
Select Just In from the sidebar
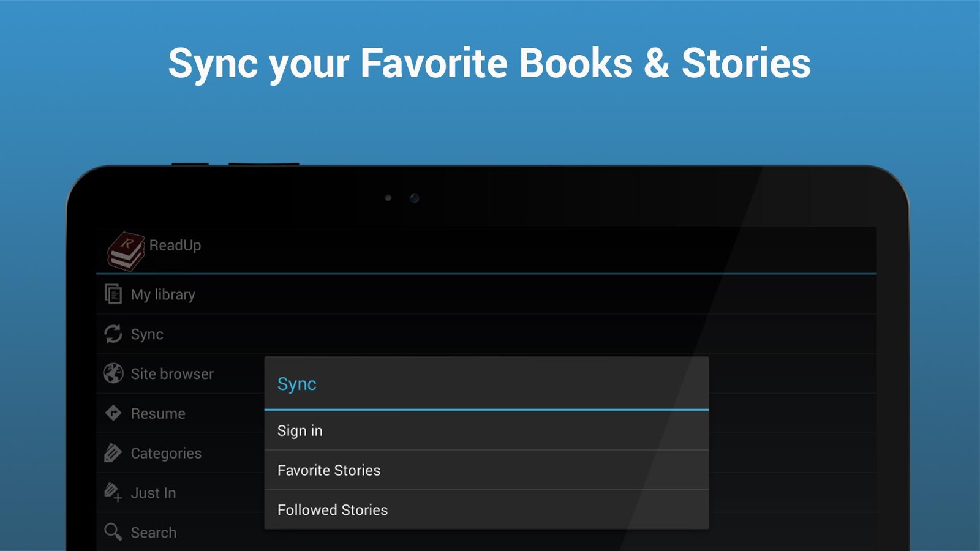(153, 492)
